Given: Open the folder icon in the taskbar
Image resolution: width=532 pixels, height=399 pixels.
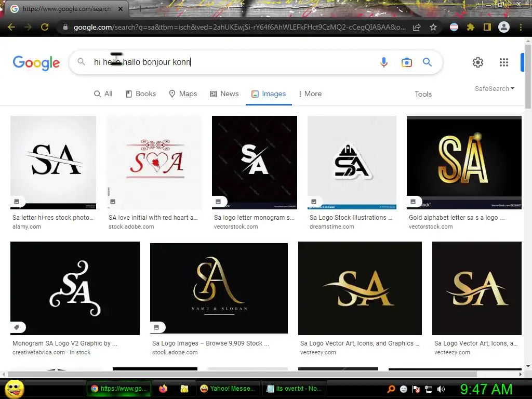Looking at the screenshot, I should 184,389.
